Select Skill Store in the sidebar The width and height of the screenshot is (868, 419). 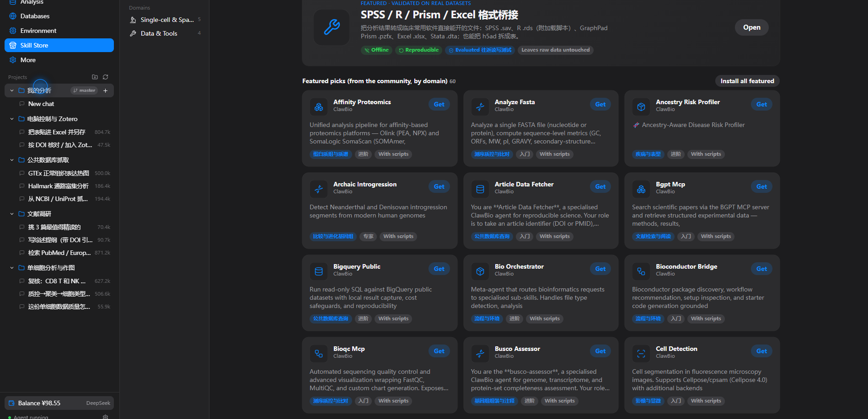click(x=59, y=45)
